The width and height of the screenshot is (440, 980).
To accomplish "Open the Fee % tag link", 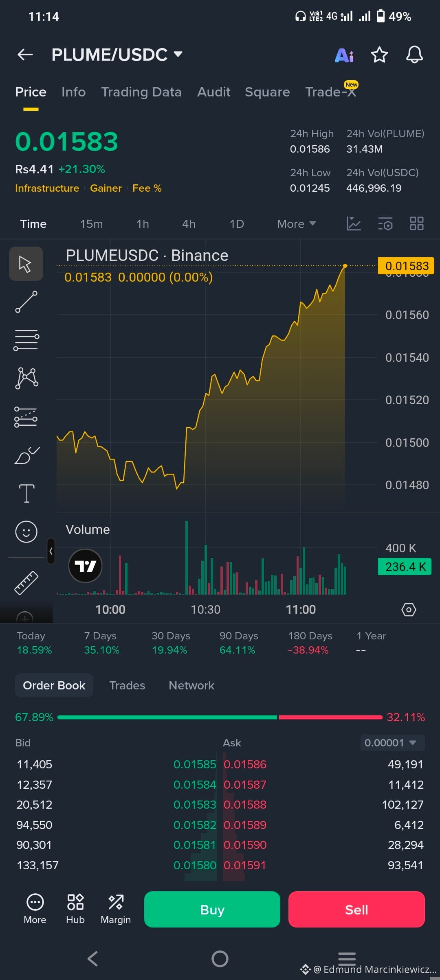I will tap(147, 188).
